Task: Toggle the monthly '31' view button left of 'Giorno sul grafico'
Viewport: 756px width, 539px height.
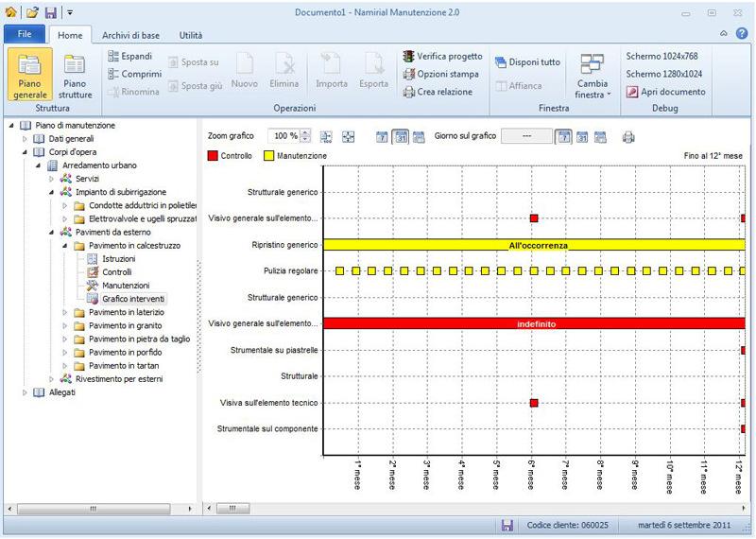Action: [x=400, y=137]
